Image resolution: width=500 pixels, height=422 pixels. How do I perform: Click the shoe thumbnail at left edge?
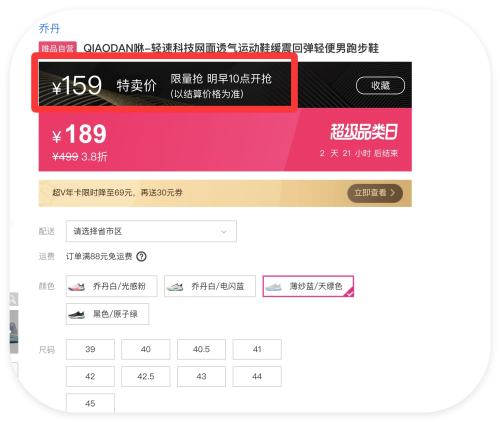(x=14, y=332)
